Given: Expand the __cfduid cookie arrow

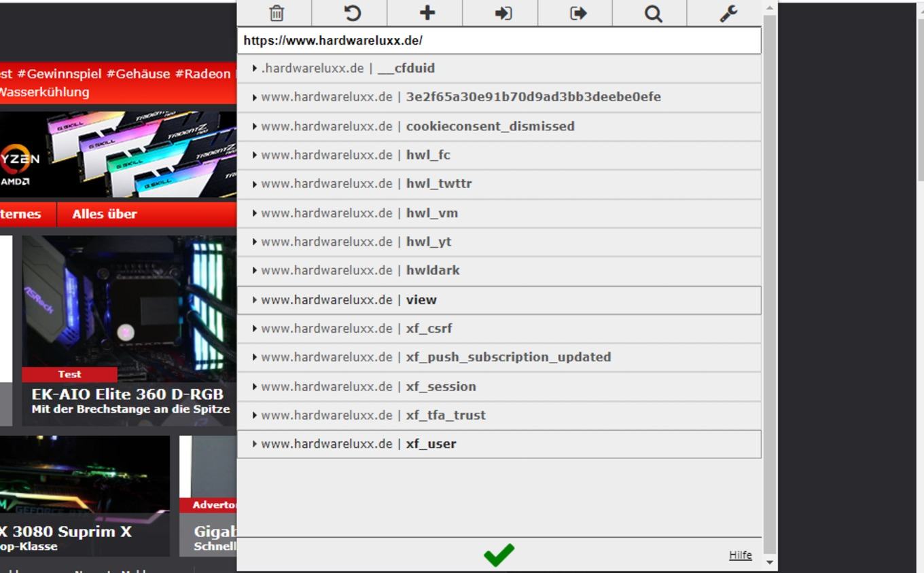Looking at the screenshot, I should [x=254, y=69].
